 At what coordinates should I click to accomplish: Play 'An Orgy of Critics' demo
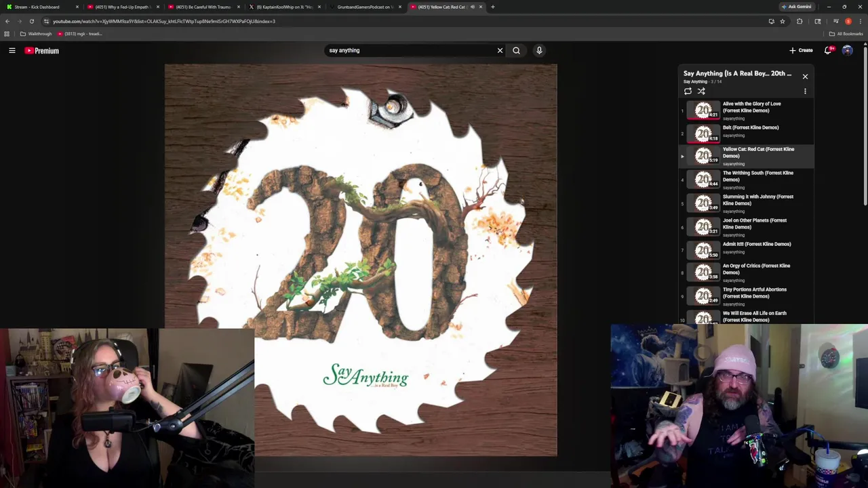746,272
